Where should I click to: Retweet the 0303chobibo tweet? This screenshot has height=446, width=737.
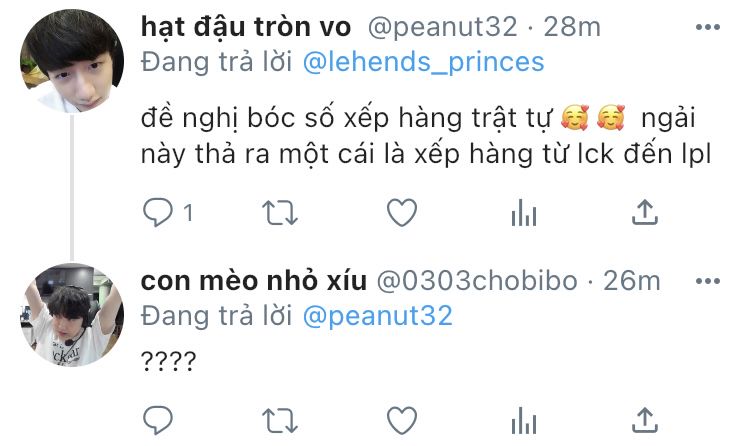(280, 420)
